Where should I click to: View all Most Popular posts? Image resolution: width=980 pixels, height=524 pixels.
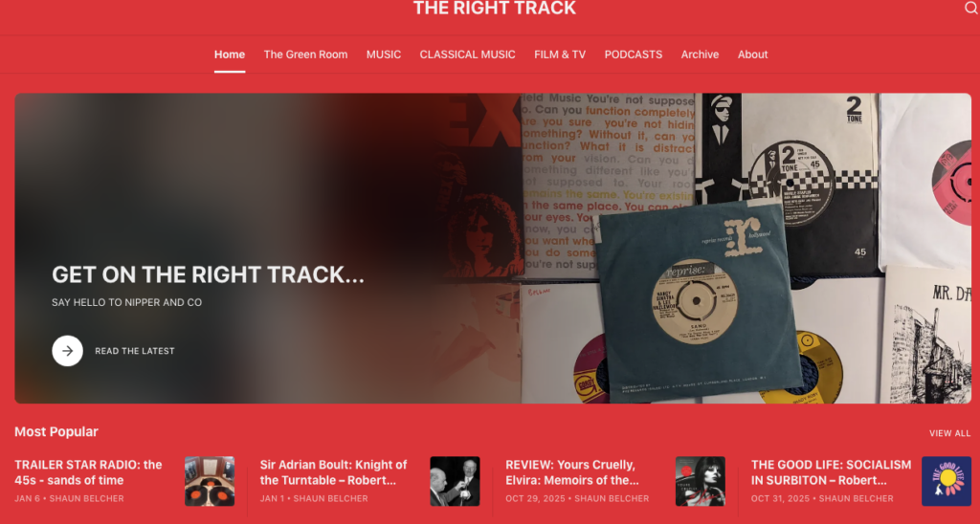(x=950, y=433)
